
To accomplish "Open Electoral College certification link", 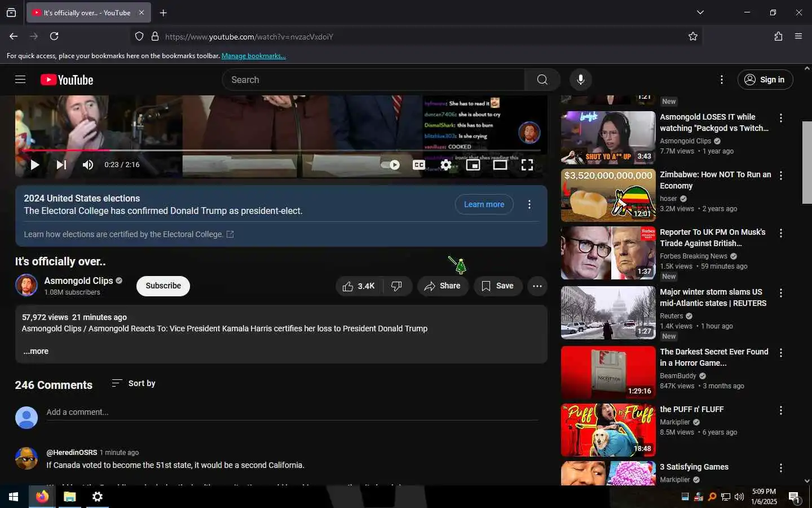I will (129, 234).
